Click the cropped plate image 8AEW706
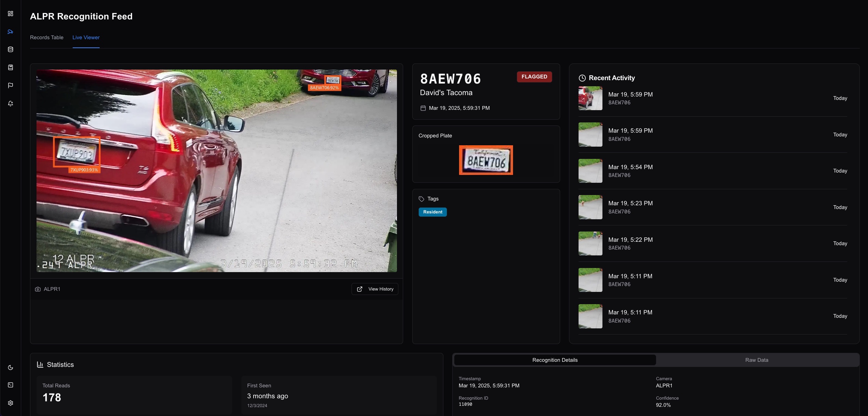The width and height of the screenshot is (868, 416). 486,160
